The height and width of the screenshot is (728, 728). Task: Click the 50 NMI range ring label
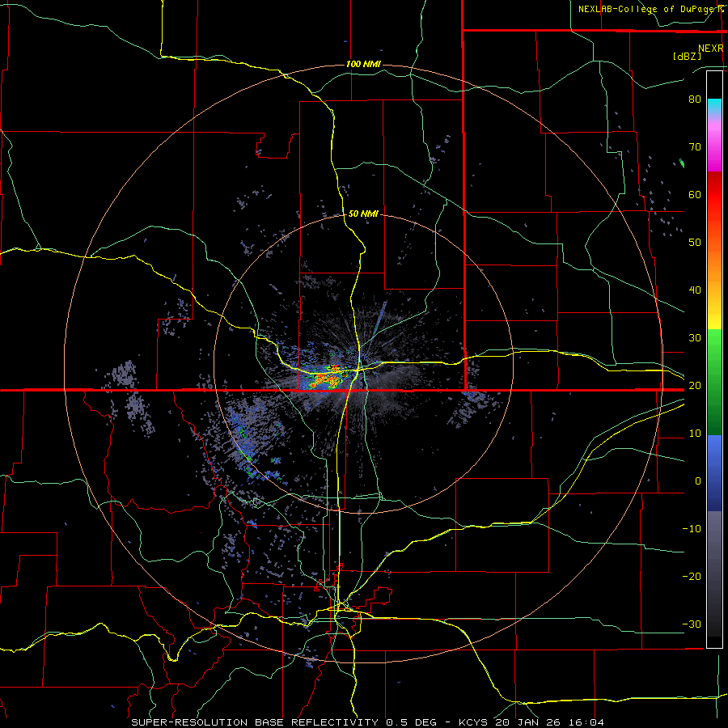pyautogui.click(x=363, y=214)
